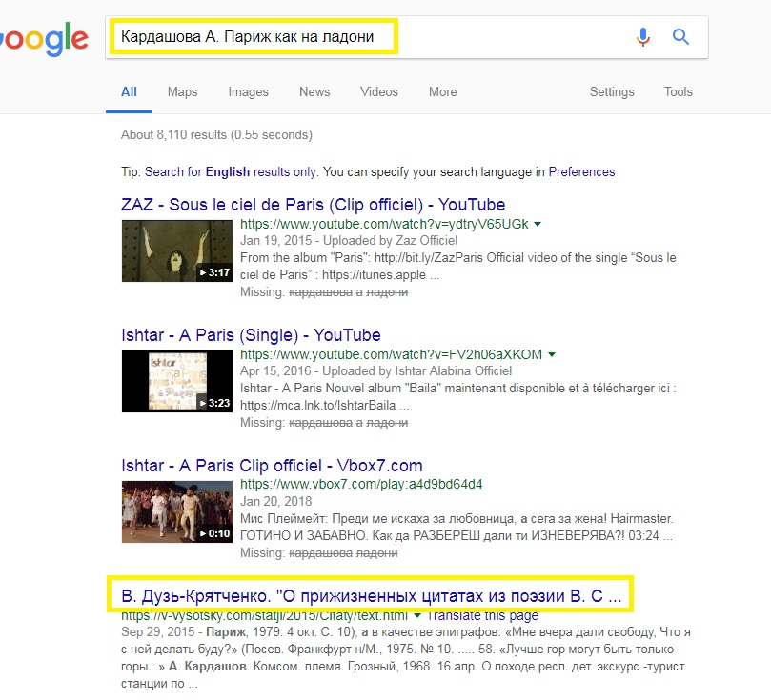This screenshot has width=771, height=700.
Task: Switch to the Videos tab
Action: tap(378, 92)
